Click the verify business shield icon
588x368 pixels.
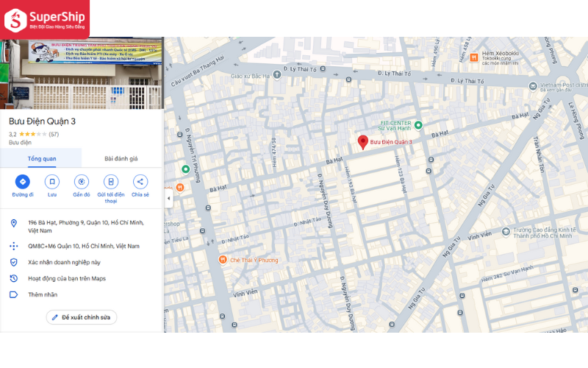[x=13, y=262]
